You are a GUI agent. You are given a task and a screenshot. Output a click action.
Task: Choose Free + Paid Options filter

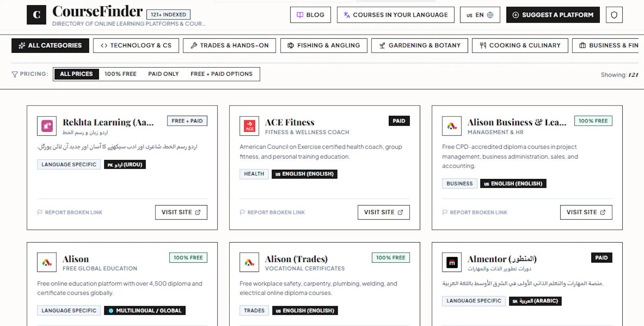[x=221, y=74]
